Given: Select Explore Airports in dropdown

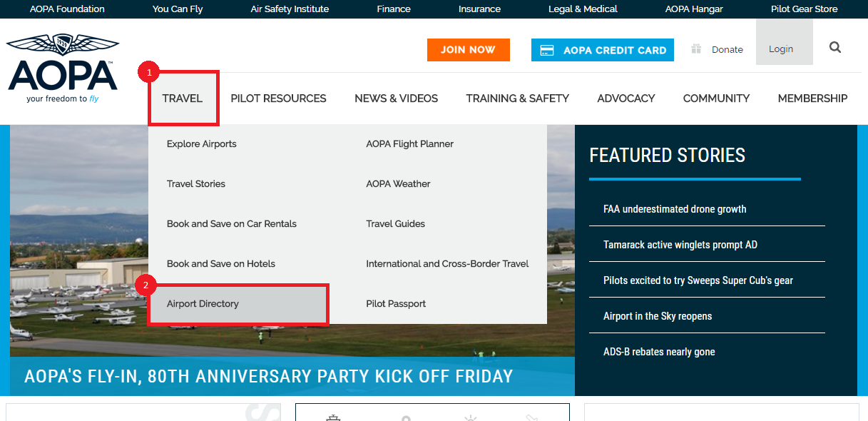Looking at the screenshot, I should (x=202, y=144).
